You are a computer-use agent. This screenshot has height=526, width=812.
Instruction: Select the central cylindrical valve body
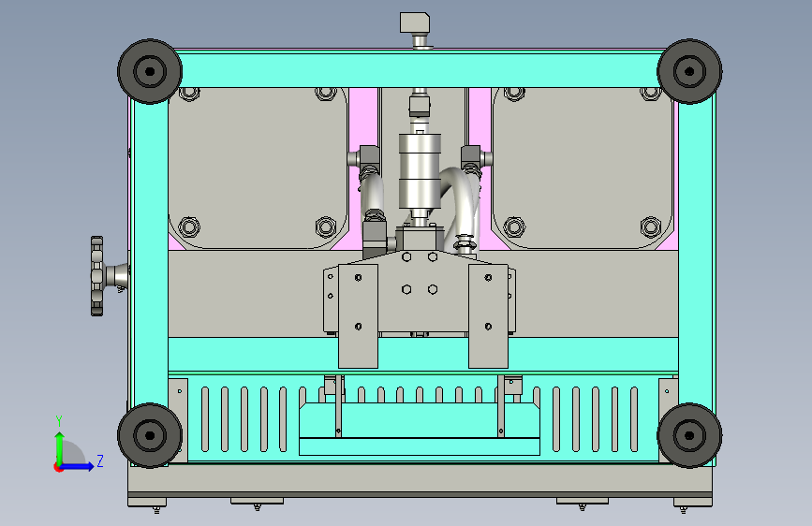tap(420, 171)
